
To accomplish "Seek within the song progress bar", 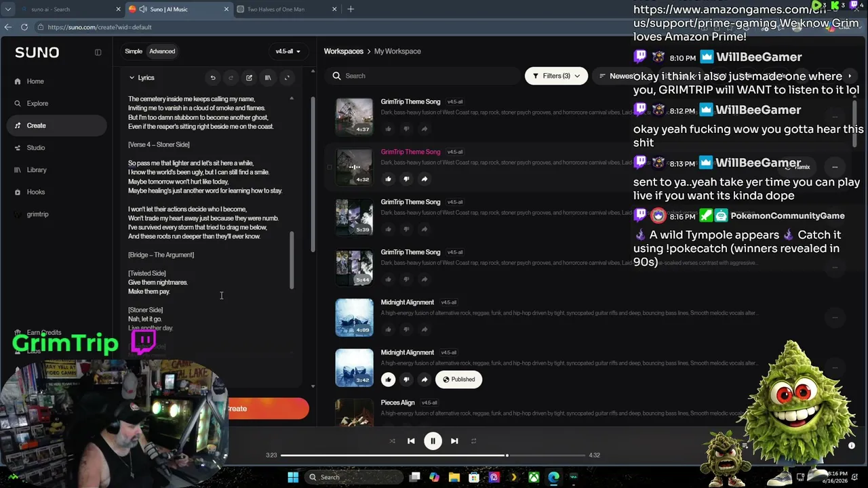I will (x=433, y=455).
